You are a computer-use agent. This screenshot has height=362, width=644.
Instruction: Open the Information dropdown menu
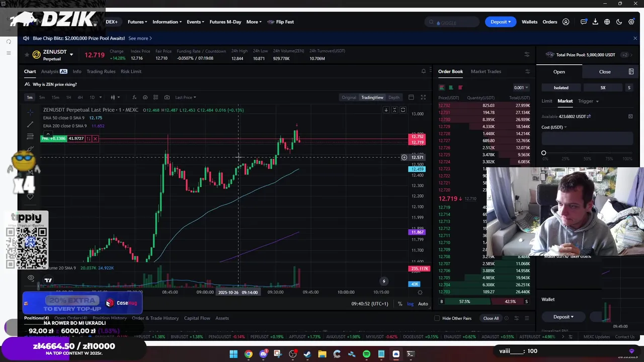coord(167,22)
